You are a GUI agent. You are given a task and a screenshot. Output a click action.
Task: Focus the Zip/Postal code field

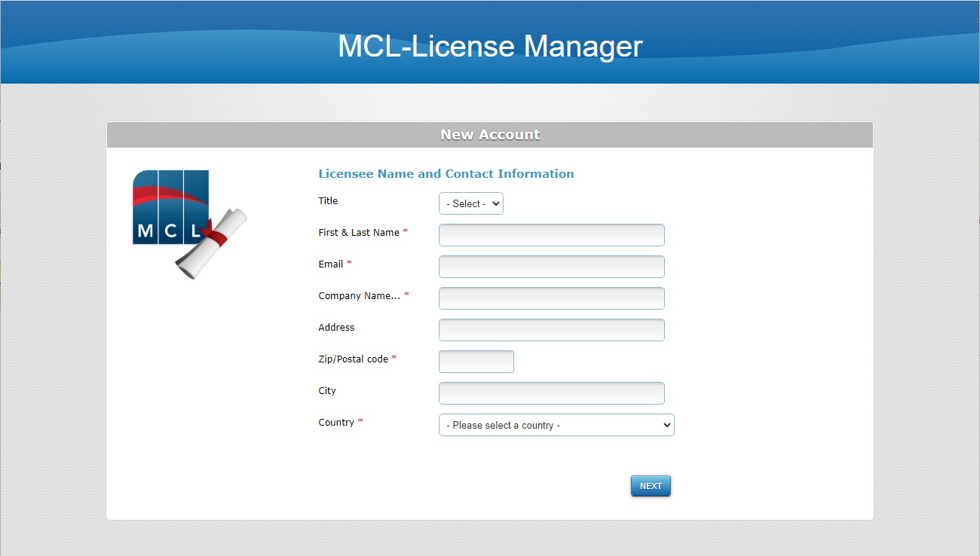pyautogui.click(x=476, y=362)
